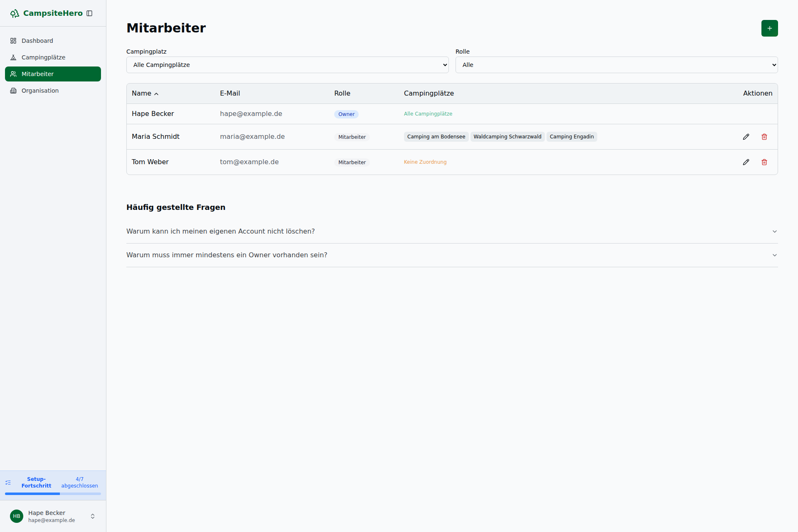798x532 pixels.
Task: Click the E-Mail column header
Action: (230, 94)
